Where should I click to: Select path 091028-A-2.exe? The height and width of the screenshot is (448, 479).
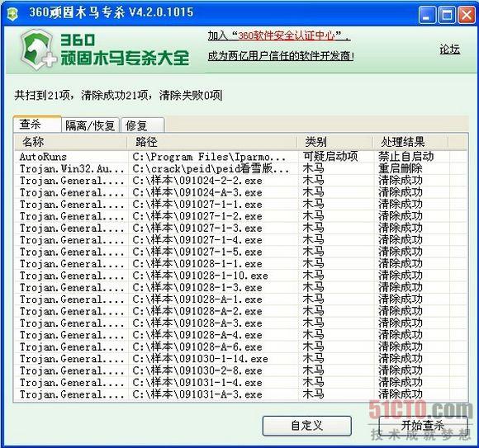click(197, 312)
